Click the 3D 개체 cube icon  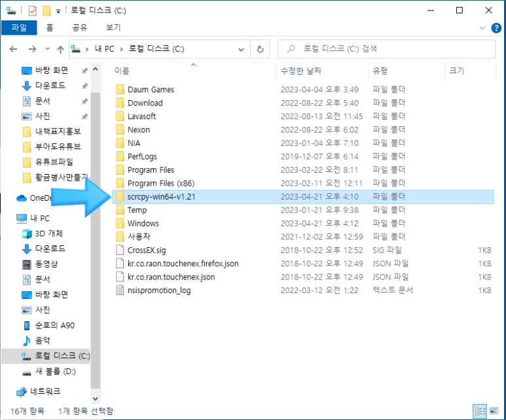click(x=27, y=234)
